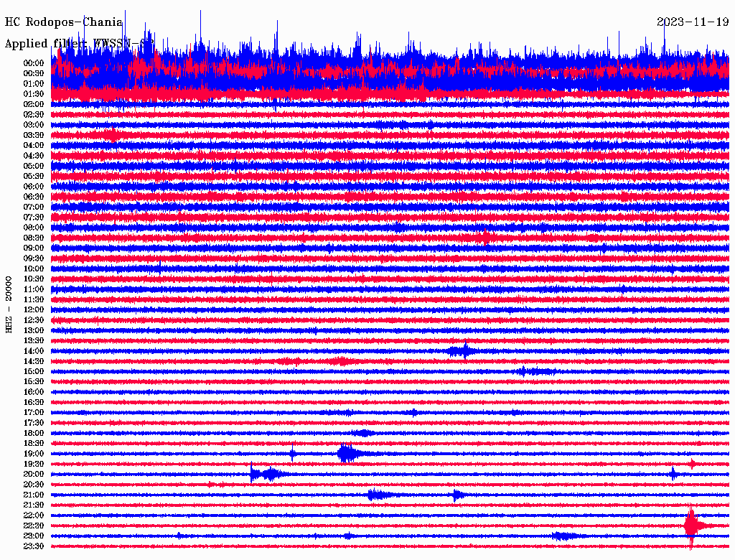Click the HC Rodopos-Chania station title
The height and width of the screenshot is (560, 735).
tap(63, 22)
